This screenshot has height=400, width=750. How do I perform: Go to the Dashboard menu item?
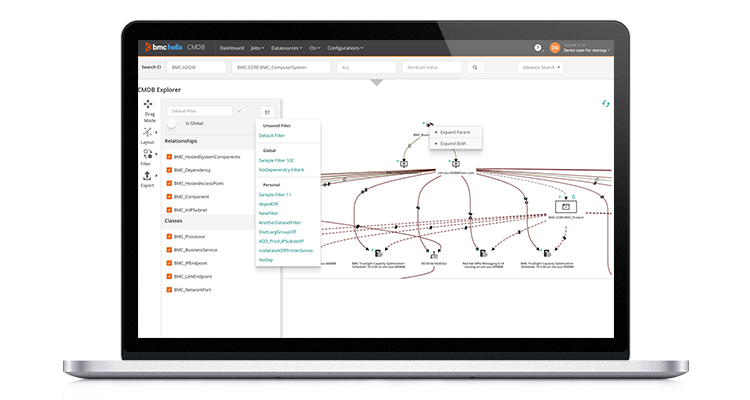[231, 48]
